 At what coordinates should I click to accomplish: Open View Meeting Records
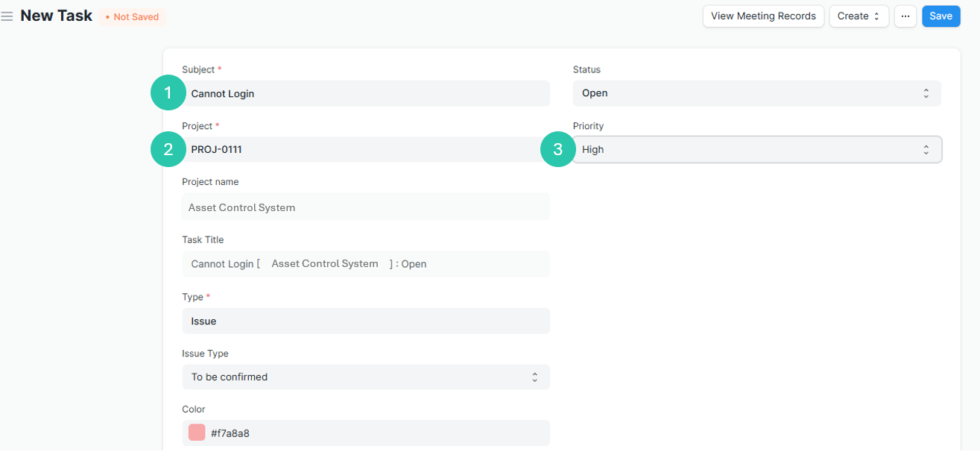click(x=763, y=16)
